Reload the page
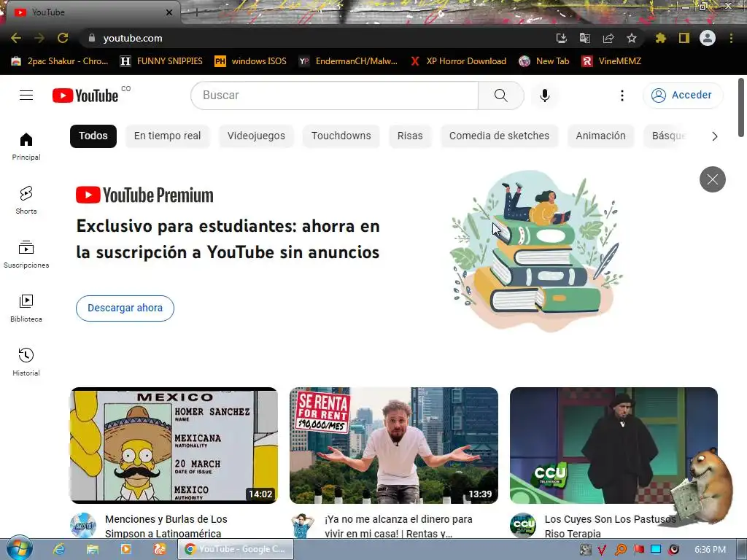The width and height of the screenshot is (747, 560). (63, 38)
